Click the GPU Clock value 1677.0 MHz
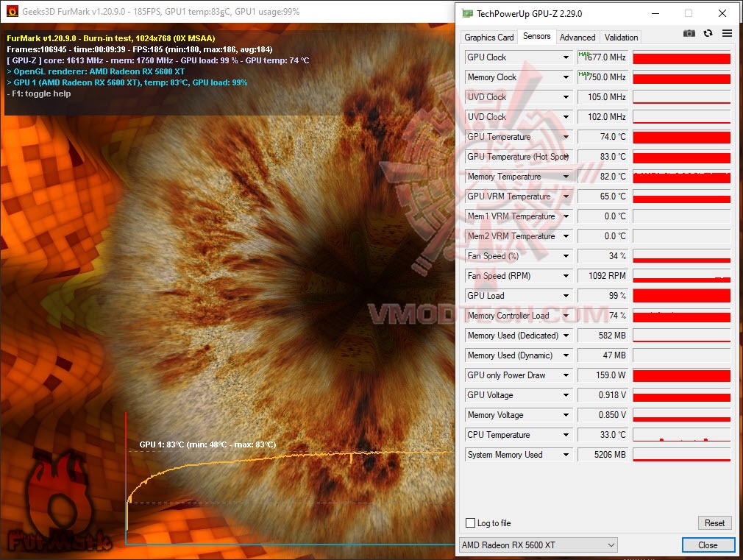The image size is (743, 560). (x=602, y=57)
